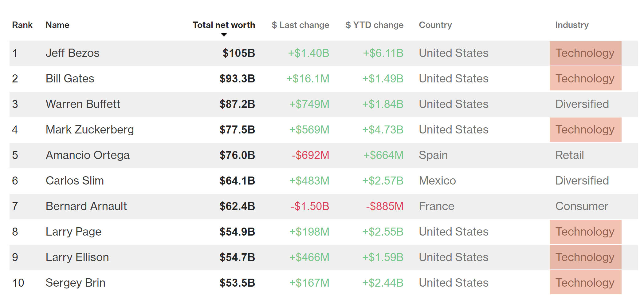
Task: Select the Country column header
Action: coord(435,25)
